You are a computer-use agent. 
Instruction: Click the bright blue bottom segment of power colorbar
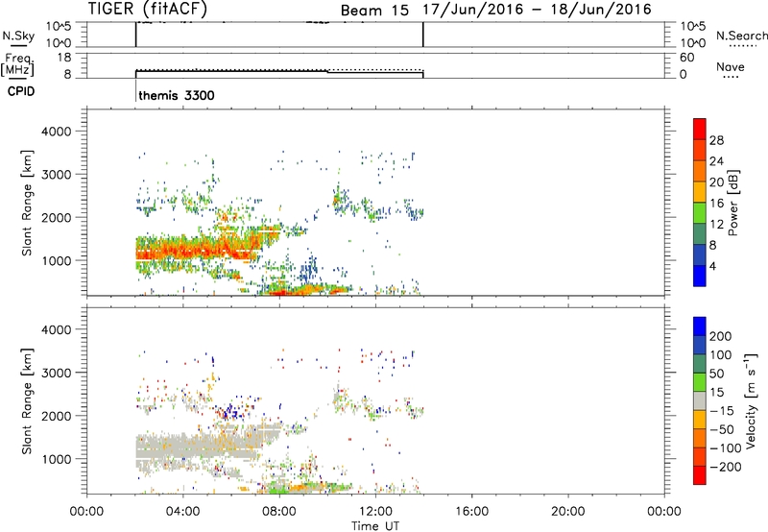[700, 276]
